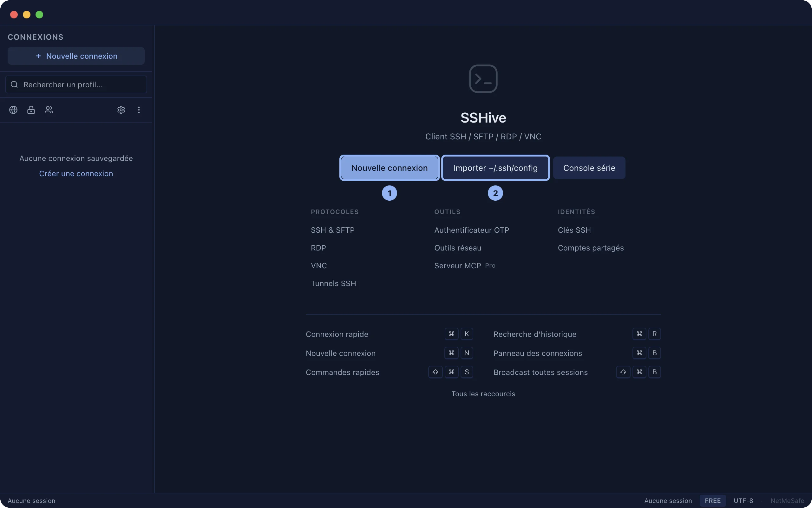Open 'Tunnels SSH' under Protocoles
Image resolution: width=812 pixels, height=508 pixels.
334,284
